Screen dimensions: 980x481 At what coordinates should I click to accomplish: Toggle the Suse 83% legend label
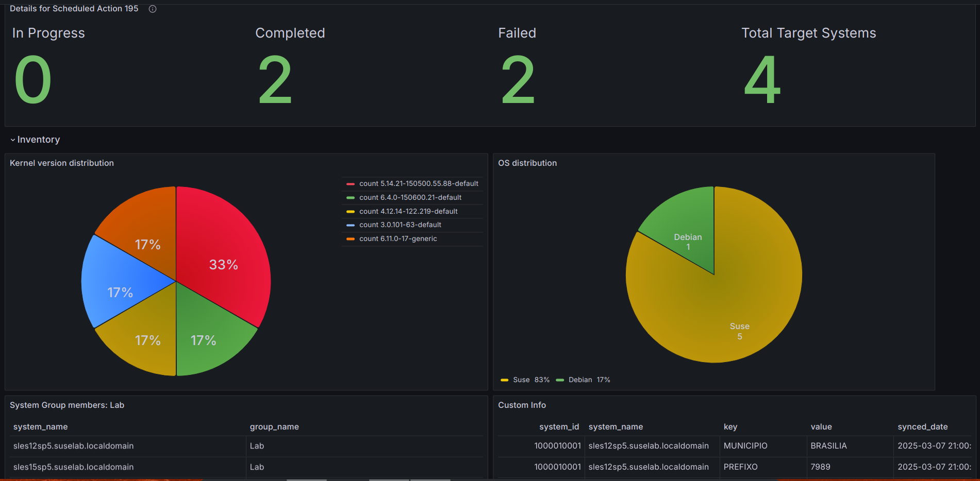pyautogui.click(x=531, y=380)
